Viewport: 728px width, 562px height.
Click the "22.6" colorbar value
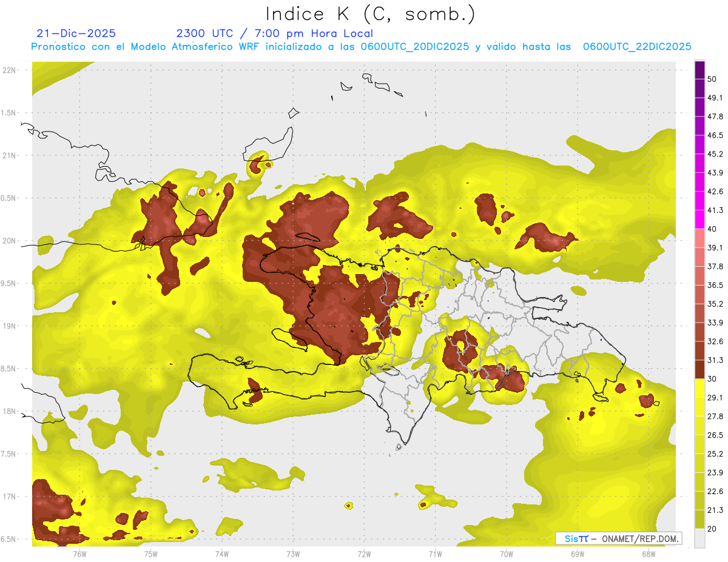(x=715, y=492)
